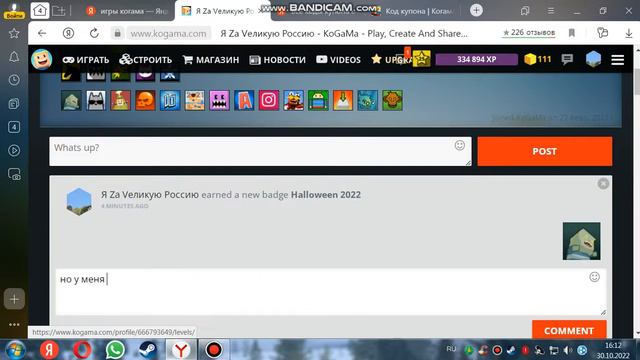The width and height of the screenshot is (640, 360).
Task: Select the Instagram badge
Action: (x=269, y=100)
